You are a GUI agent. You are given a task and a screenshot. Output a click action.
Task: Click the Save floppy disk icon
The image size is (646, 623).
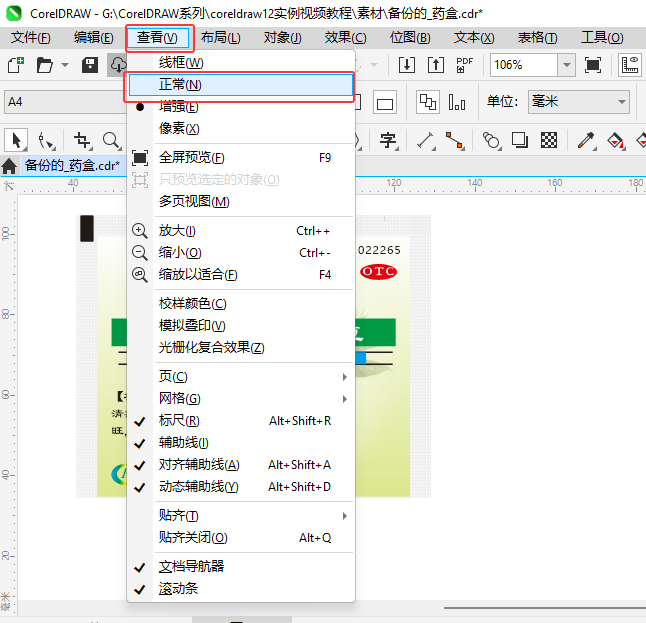point(89,65)
